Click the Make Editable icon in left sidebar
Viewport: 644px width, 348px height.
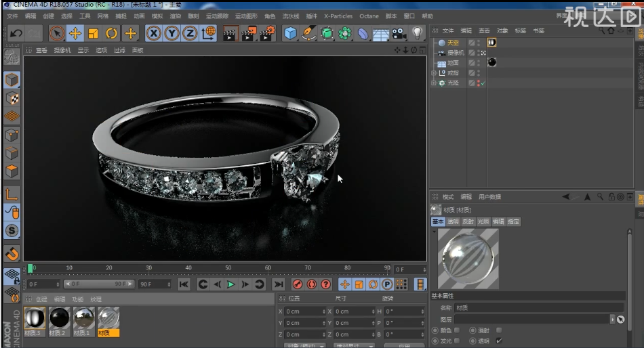click(12, 57)
